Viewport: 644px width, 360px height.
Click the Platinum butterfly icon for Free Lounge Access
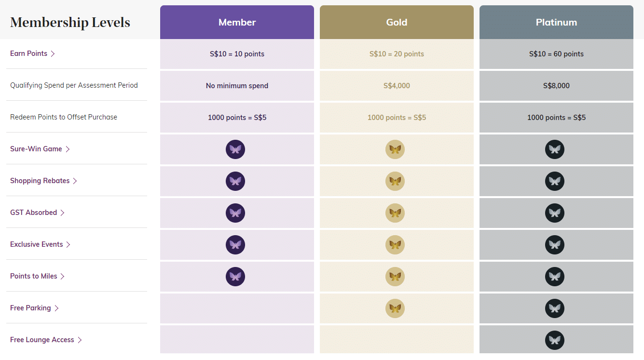555,340
